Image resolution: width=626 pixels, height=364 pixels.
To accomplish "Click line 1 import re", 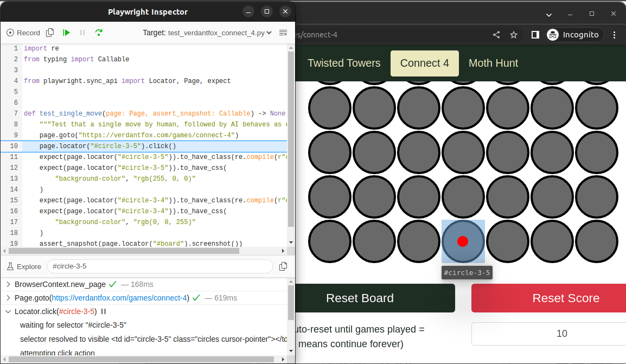I will [41, 48].
